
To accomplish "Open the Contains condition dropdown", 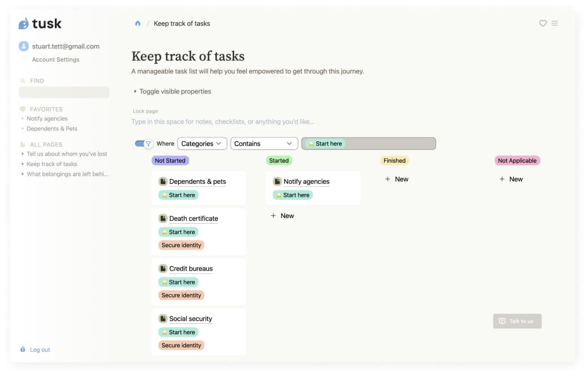I will [x=264, y=144].
